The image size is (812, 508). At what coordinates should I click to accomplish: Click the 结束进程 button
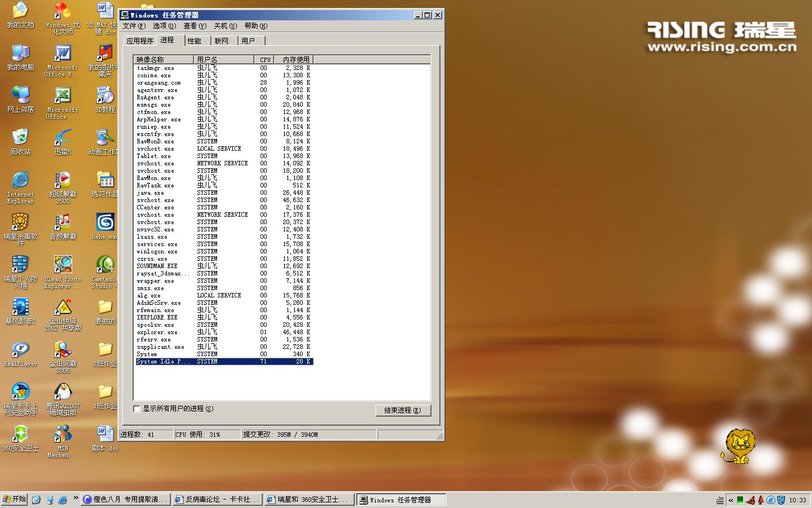tap(403, 410)
